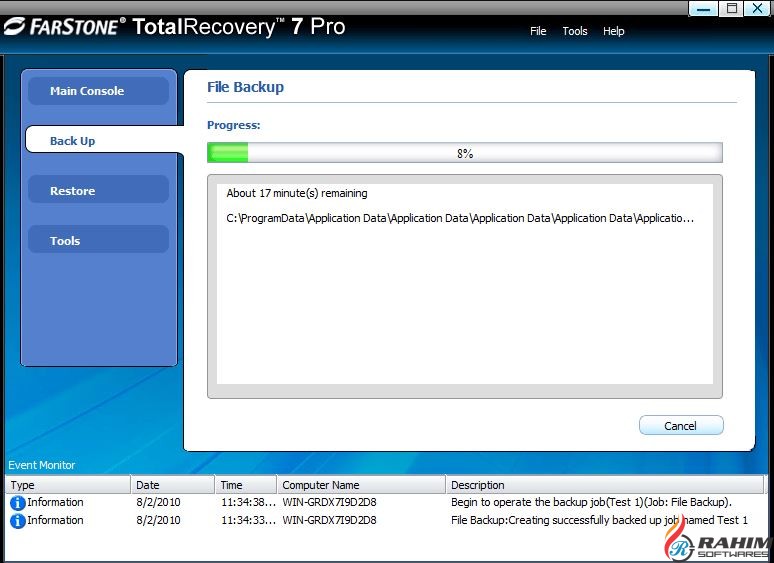Select 'File Backup:Creating successfully' event description
774x563 pixels.
(599, 520)
